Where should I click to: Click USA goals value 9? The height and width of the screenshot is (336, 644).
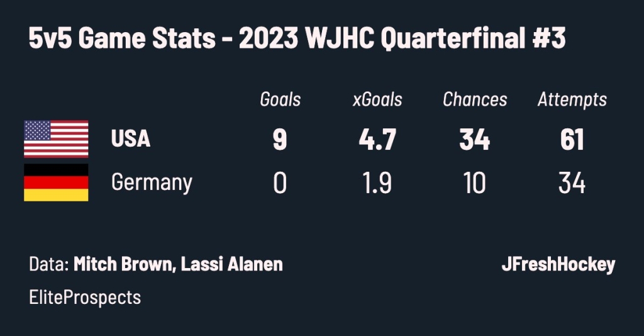(x=280, y=139)
